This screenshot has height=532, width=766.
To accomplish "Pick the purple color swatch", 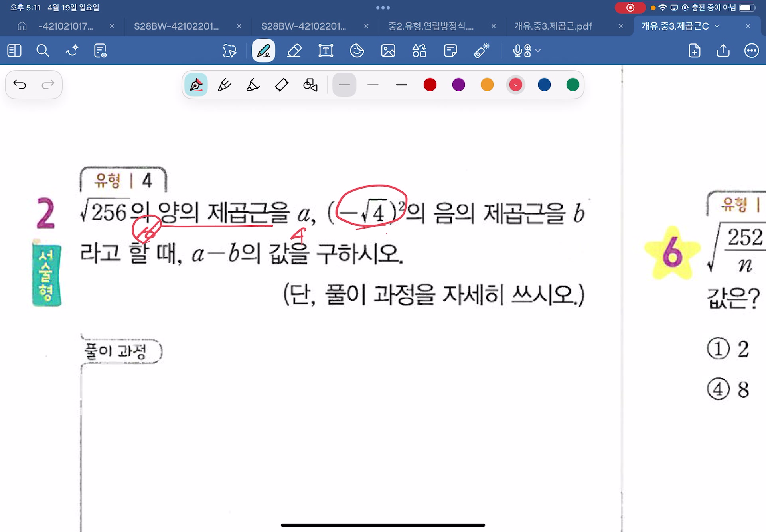I will tap(459, 85).
